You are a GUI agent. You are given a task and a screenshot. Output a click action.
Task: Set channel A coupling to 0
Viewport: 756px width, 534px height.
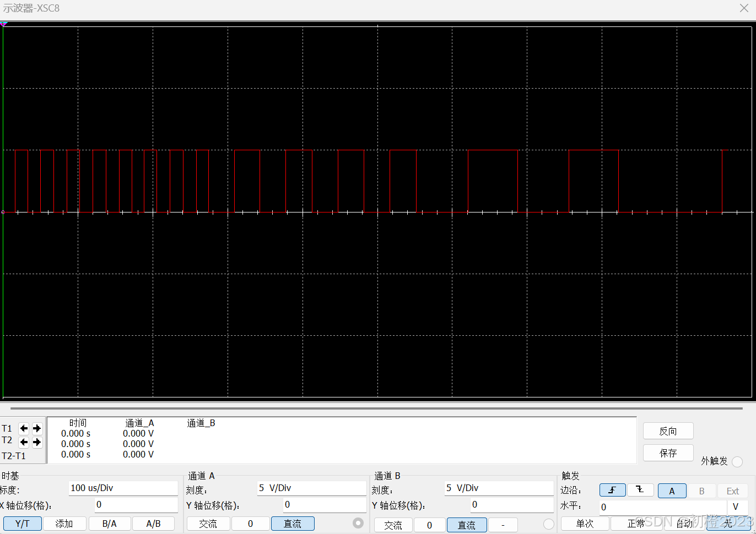click(250, 524)
